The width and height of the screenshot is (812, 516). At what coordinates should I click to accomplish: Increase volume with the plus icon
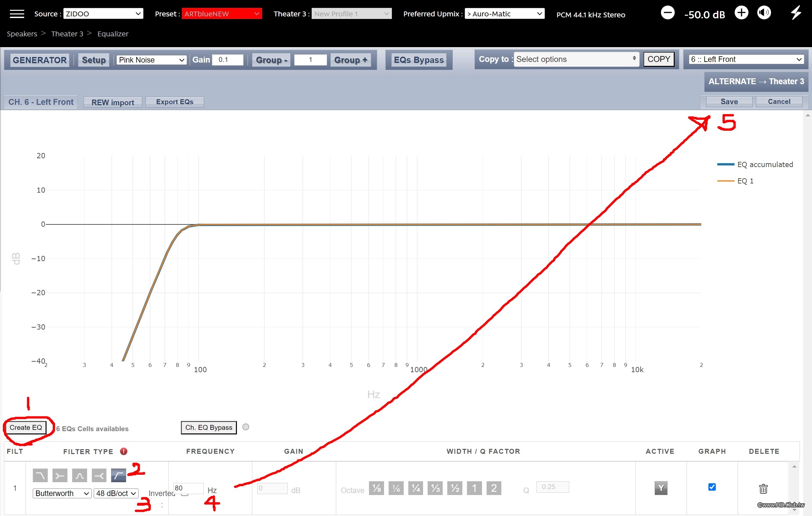tap(741, 13)
